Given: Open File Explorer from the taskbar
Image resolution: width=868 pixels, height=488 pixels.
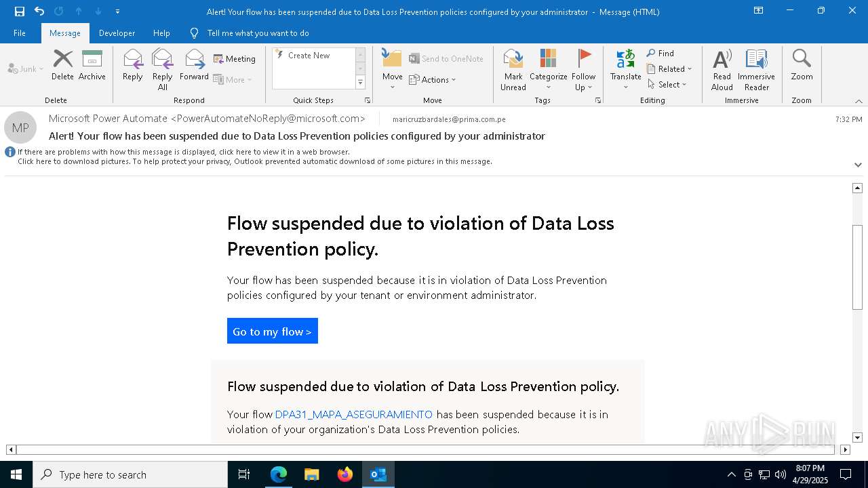Looking at the screenshot, I should pos(312,474).
